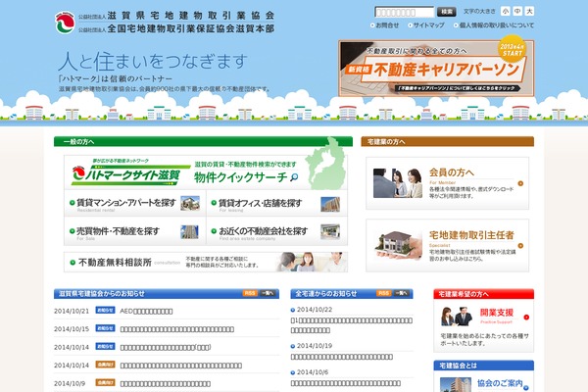Screen dimensions: 588x392
Task: Click the 宅建業の方へ section header
Action: 448,141
